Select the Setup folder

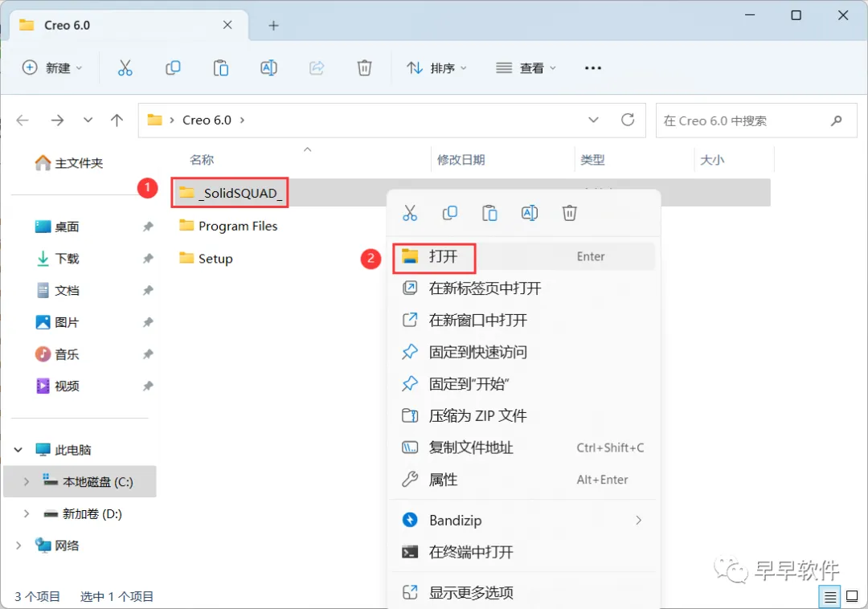coord(206,259)
